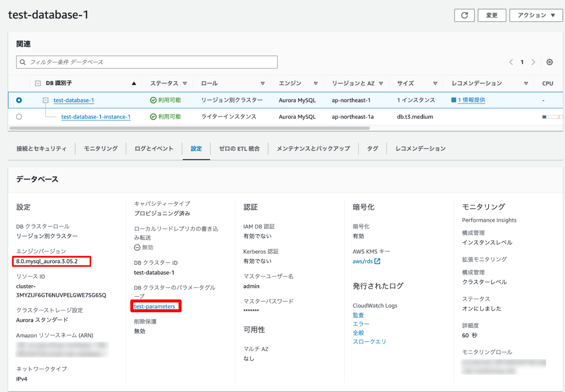Focus the フィルター条件 データベース search field
Image resolution: width=565 pixels, height=392 pixels.
[147, 62]
